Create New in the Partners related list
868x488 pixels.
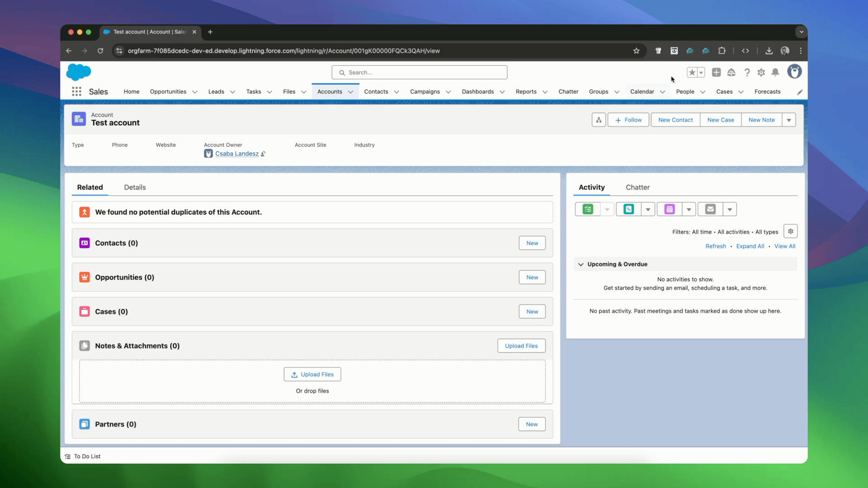[532, 424]
